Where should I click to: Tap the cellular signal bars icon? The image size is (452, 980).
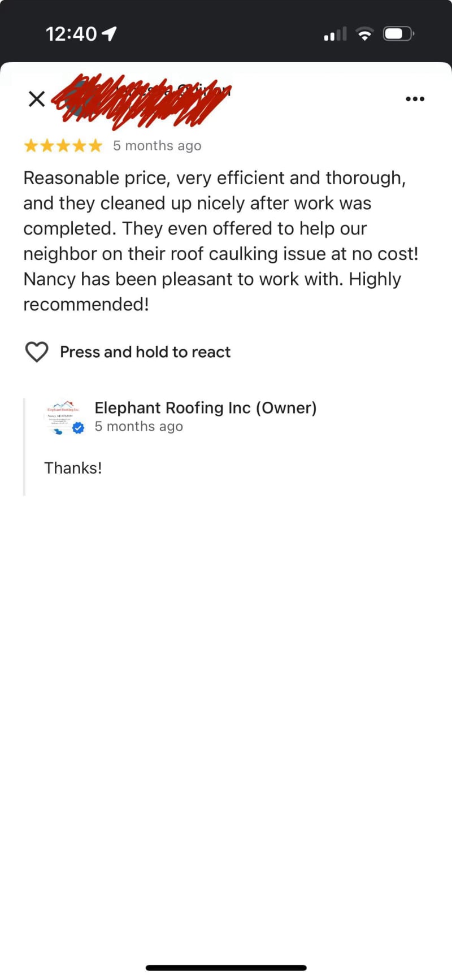(336, 34)
